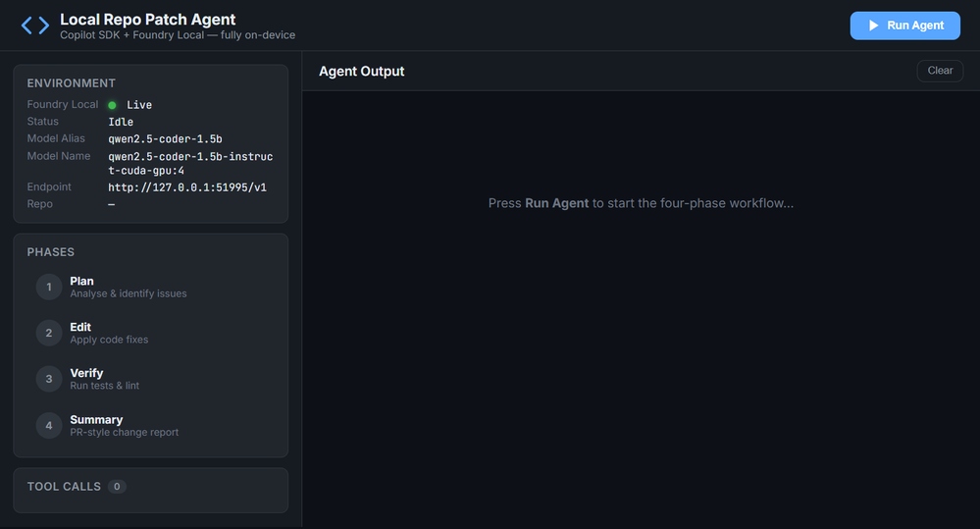Click the Tool Calls count badge
Image resolution: width=980 pixels, height=529 pixels.
117,487
